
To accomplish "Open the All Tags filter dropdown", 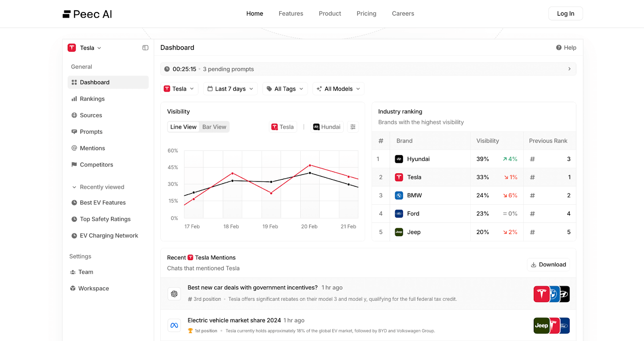I will tap(285, 89).
